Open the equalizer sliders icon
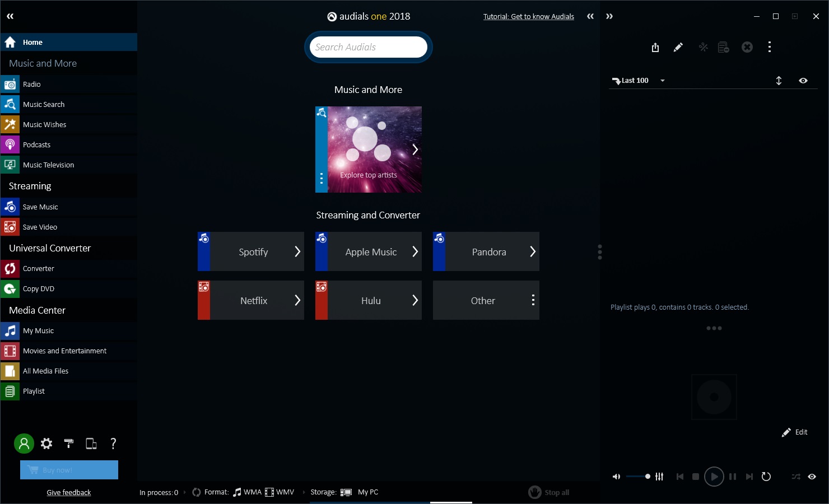 659,477
